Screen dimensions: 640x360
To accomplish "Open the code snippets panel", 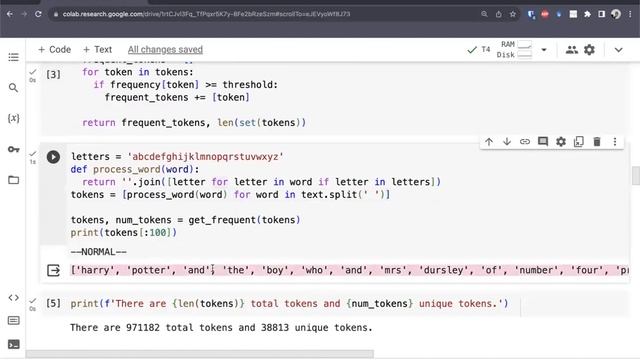I will click(13, 298).
